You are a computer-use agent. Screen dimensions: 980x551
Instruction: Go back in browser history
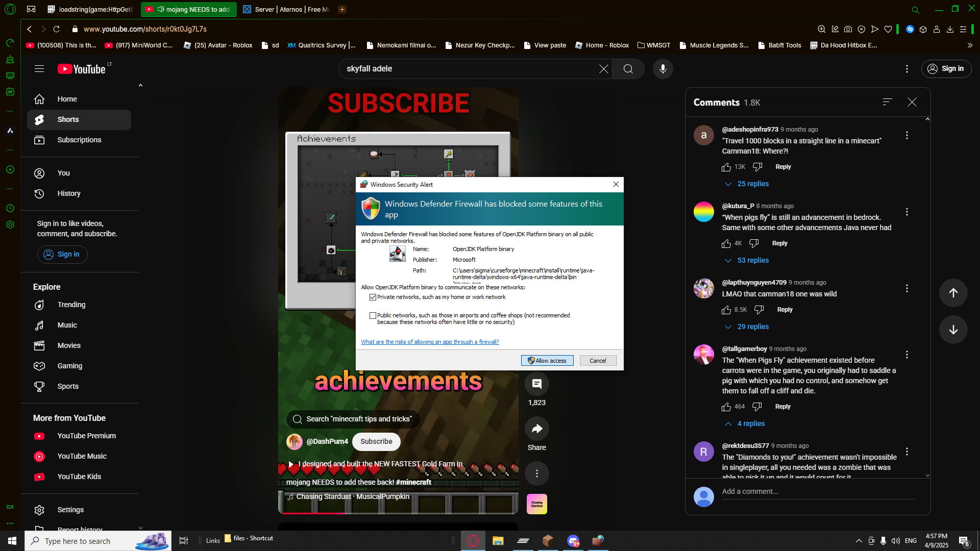tap(30, 29)
